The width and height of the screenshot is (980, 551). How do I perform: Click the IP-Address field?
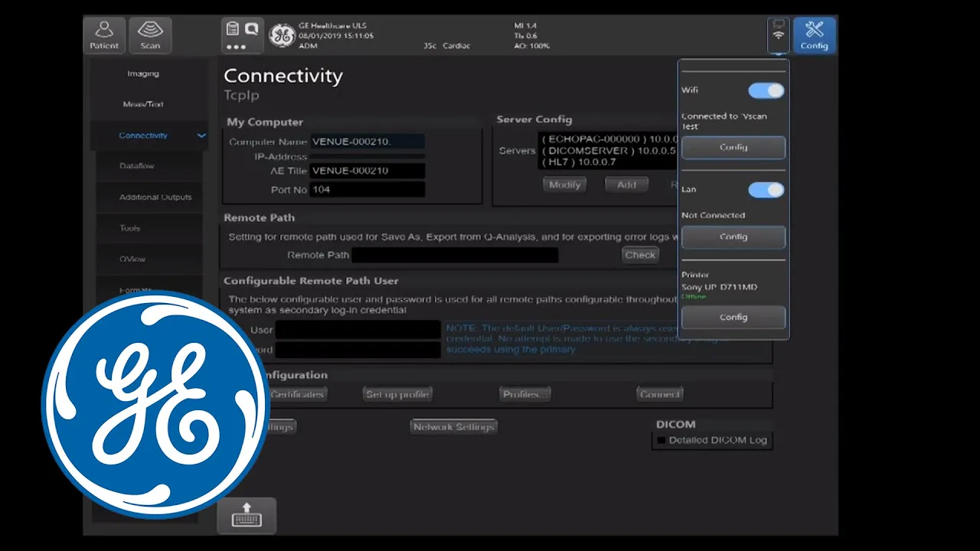(x=367, y=156)
